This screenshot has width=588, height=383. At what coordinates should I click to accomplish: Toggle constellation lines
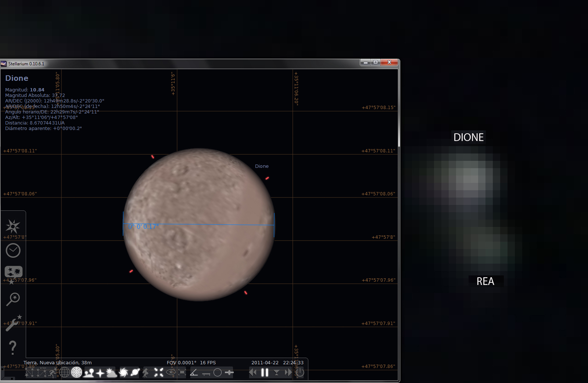tap(29, 372)
